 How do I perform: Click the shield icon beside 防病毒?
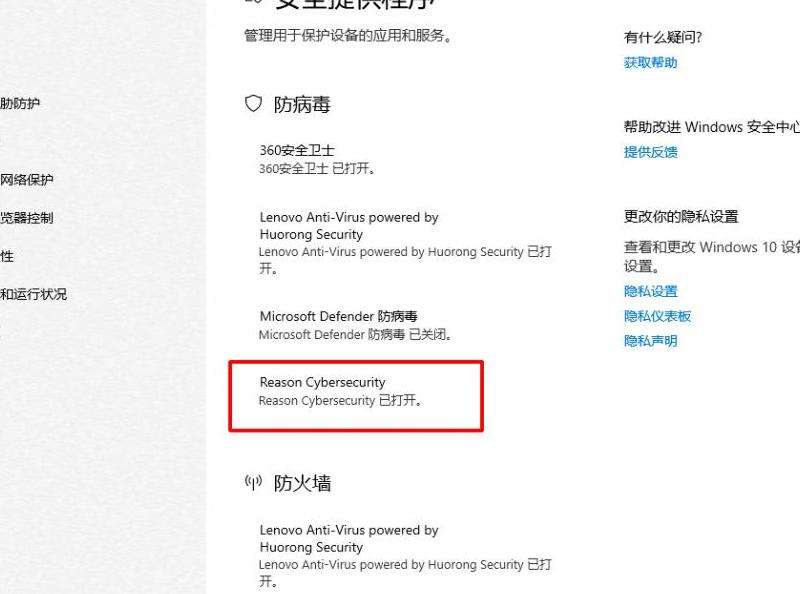coord(254,104)
